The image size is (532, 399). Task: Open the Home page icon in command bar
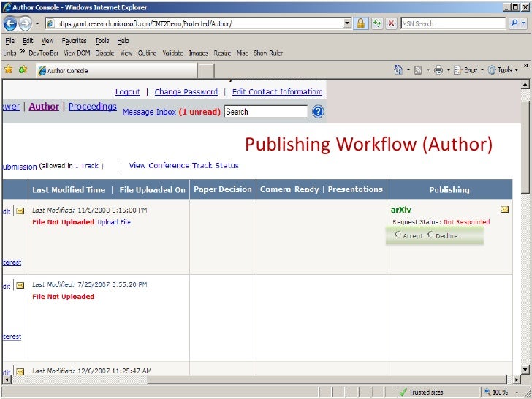[x=398, y=70]
